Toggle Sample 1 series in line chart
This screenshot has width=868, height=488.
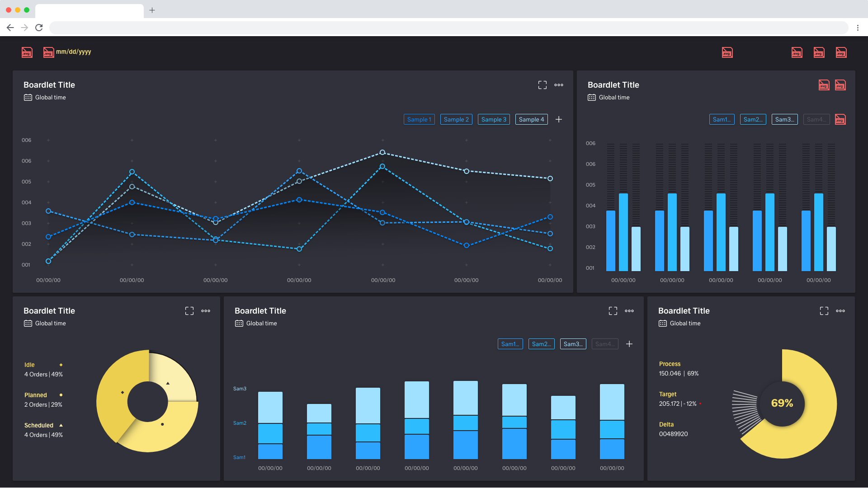point(419,119)
